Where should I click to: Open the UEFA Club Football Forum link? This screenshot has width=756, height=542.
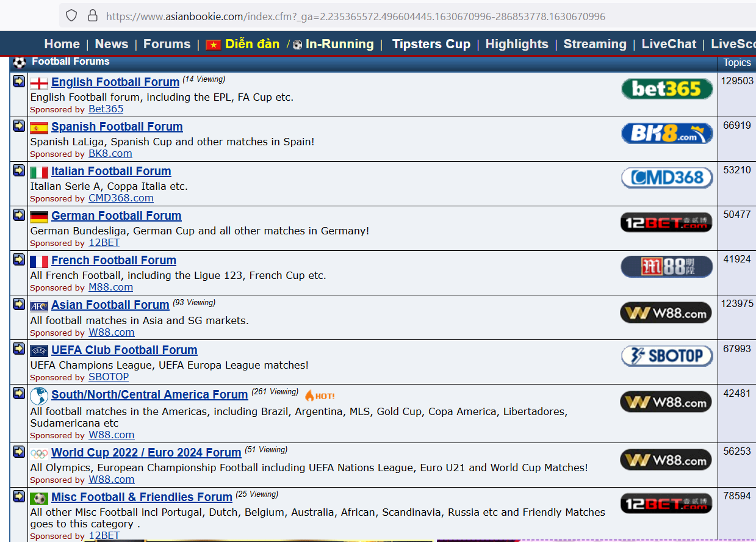click(x=124, y=350)
